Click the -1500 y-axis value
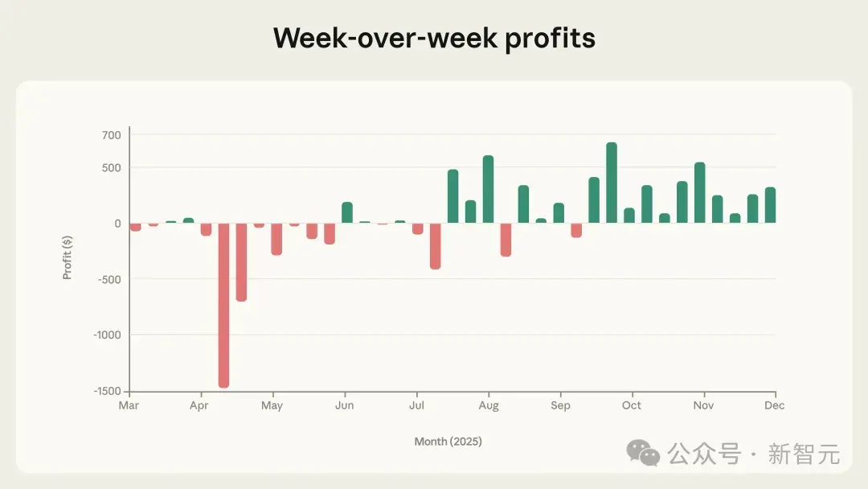 pos(108,391)
